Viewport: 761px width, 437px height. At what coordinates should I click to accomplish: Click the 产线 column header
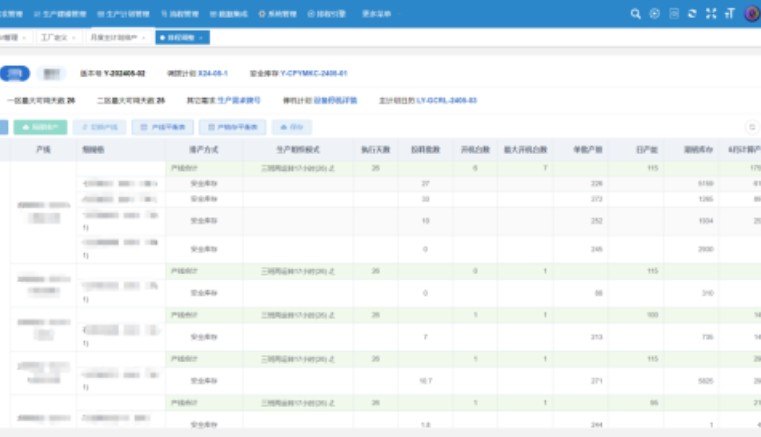(43, 150)
